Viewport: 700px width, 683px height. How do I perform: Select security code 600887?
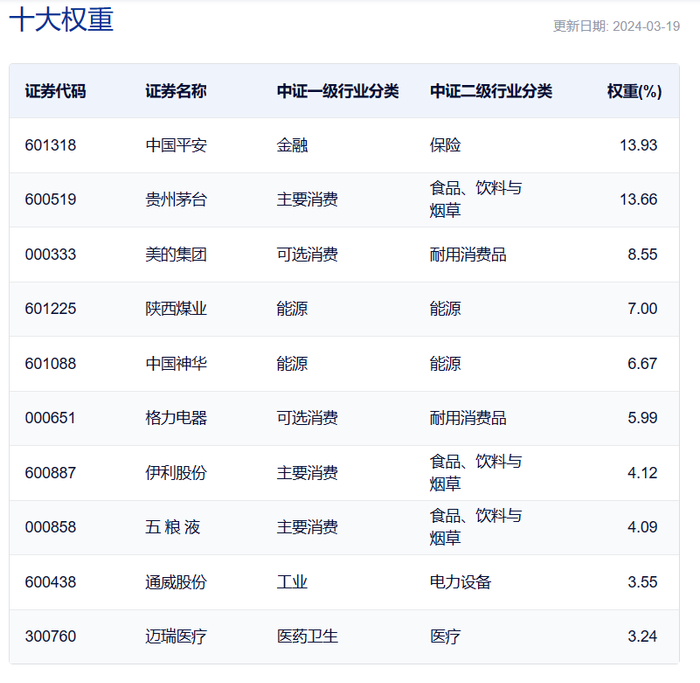click(50, 473)
